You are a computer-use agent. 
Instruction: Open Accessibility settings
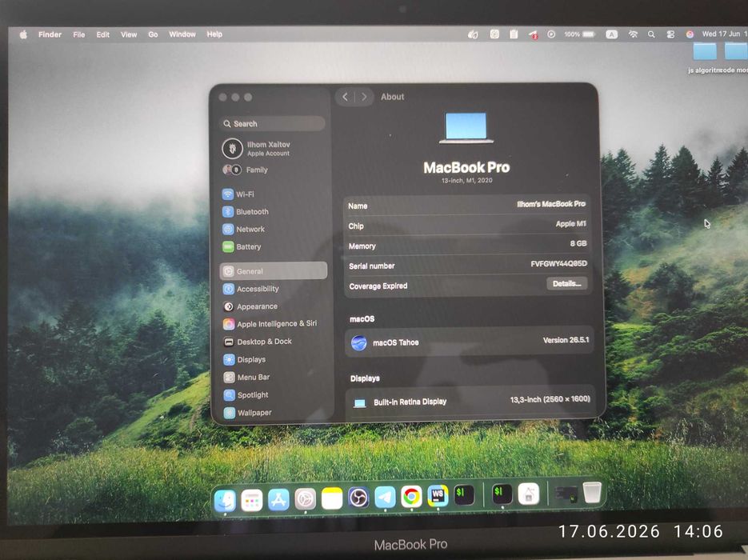click(251, 289)
